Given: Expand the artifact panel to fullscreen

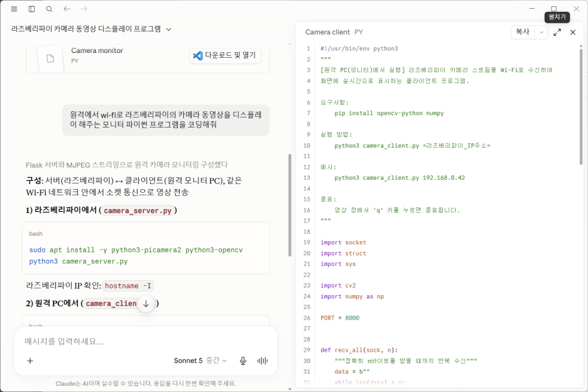Looking at the screenshot, I should coord(557,32).
